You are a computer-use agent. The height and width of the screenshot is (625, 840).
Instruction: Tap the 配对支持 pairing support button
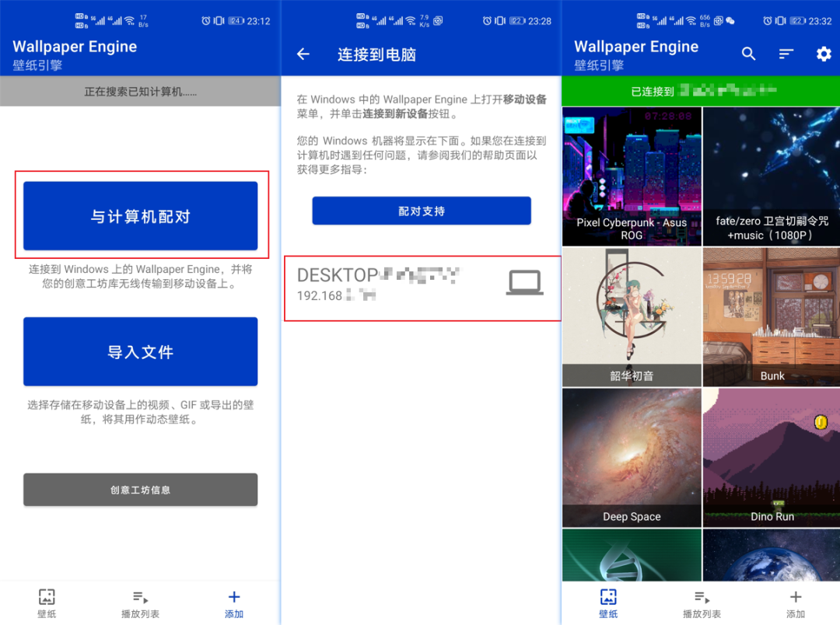click(422, 211)
